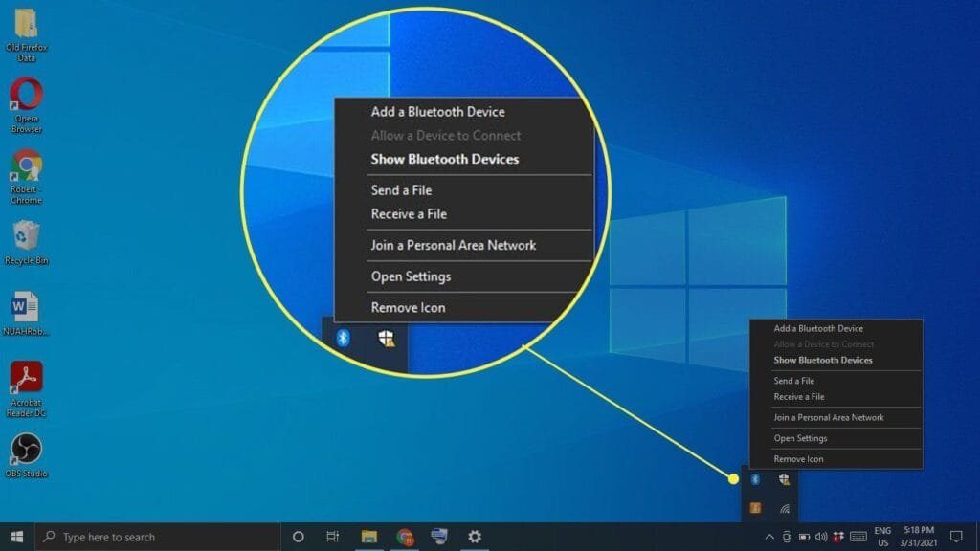The width and height of the screenshot is (980, 551).
Task: Open the Opera Browser desktop shortcut
Action: pos(27,96)
